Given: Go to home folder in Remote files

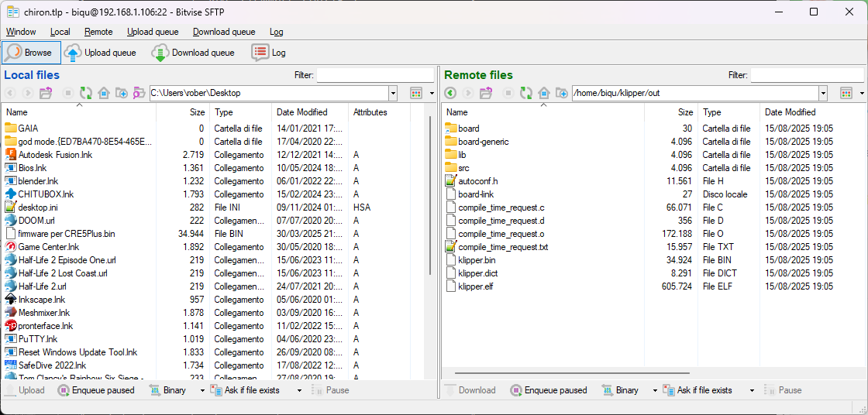Looking at the screenshot, I should (543, 93).
